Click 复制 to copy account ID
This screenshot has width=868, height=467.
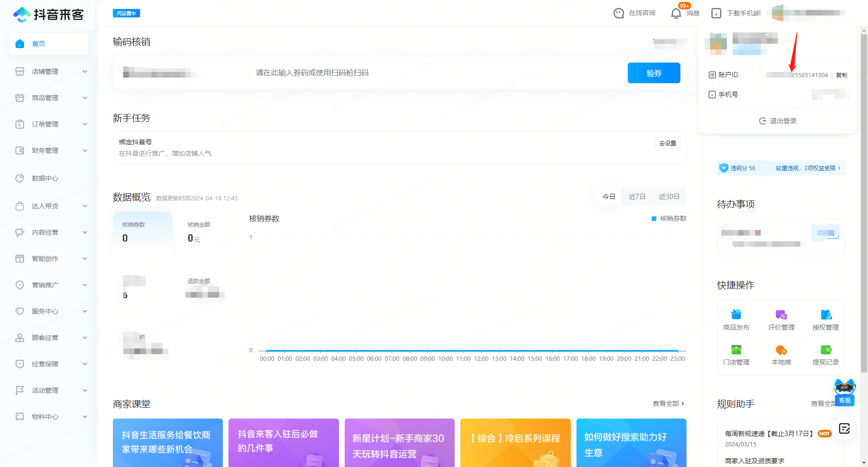(x=842, y=75)
